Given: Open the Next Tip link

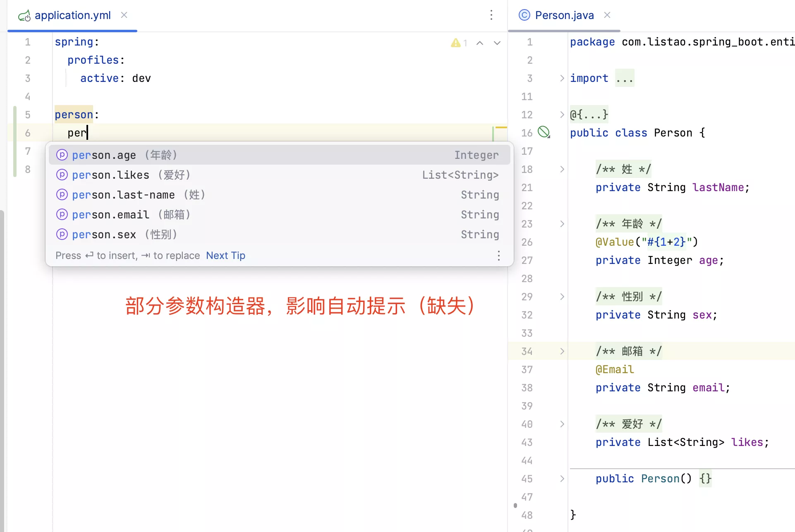Looking at the screenshot, I should pos(225,255).
